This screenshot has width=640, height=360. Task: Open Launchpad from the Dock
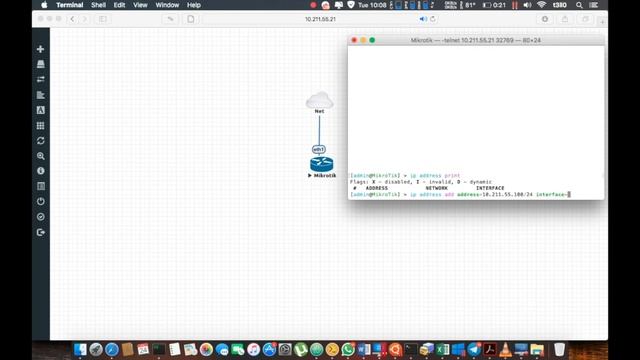(96, 349)
